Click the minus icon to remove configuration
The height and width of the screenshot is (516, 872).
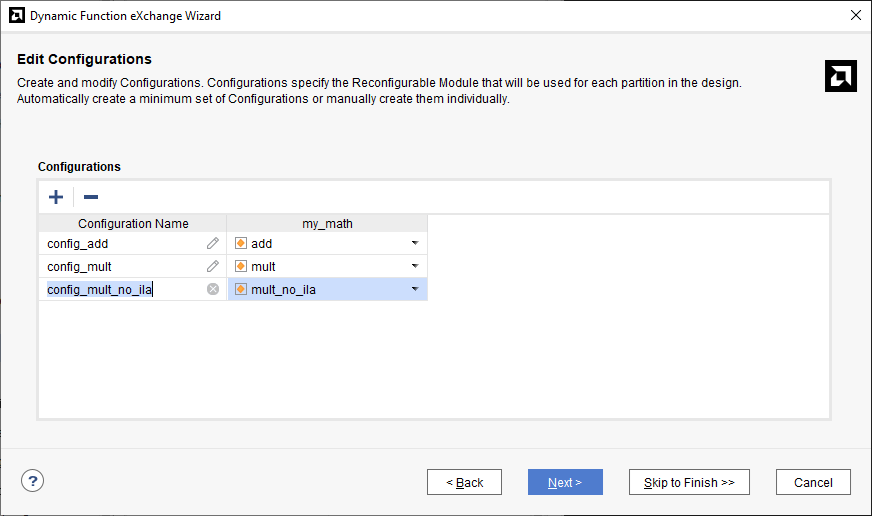click(x=90, y=197)
